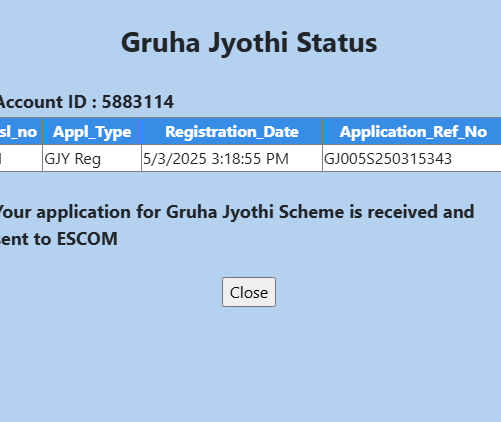
Task: Click the word Jyothi in the title
Action: (x=248, y=44)
